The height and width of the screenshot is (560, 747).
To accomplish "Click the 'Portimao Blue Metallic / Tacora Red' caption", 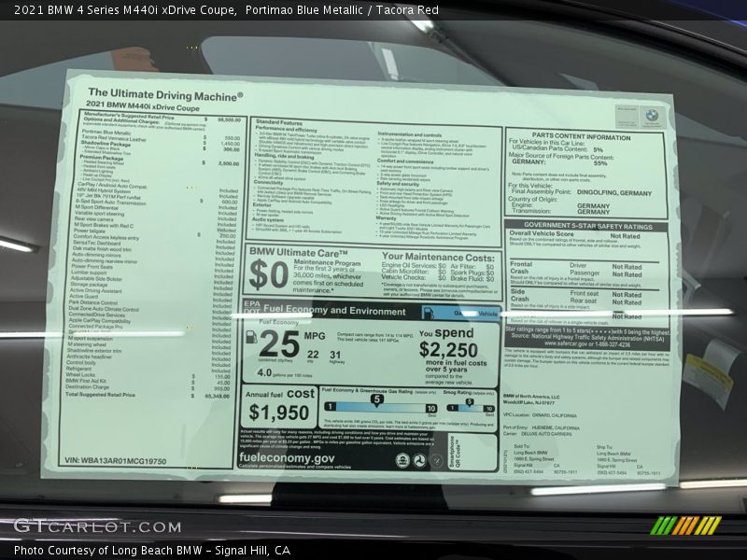I will pyautogui.click(x=342, y=10).
